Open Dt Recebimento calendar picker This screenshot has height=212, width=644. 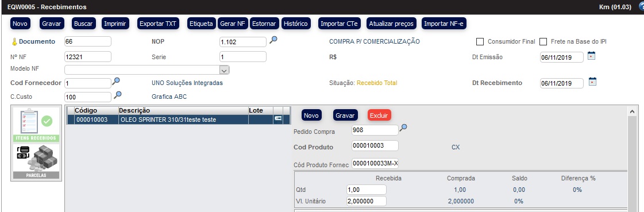point(592,82)
